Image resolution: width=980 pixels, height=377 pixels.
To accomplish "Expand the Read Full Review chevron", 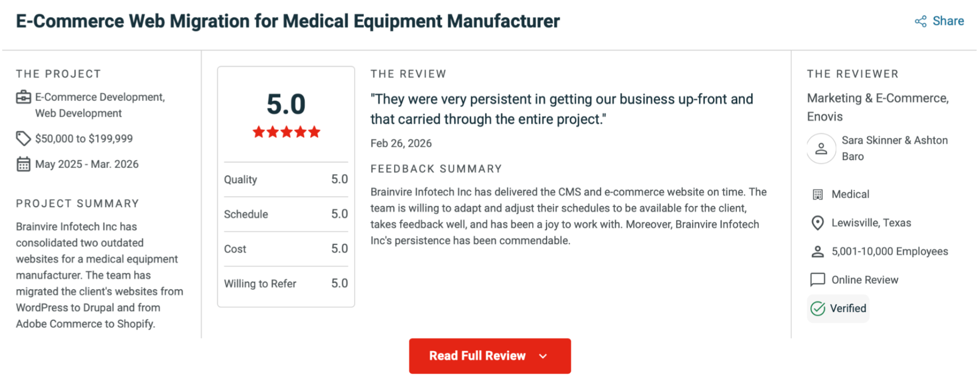I will pos(543,356).
